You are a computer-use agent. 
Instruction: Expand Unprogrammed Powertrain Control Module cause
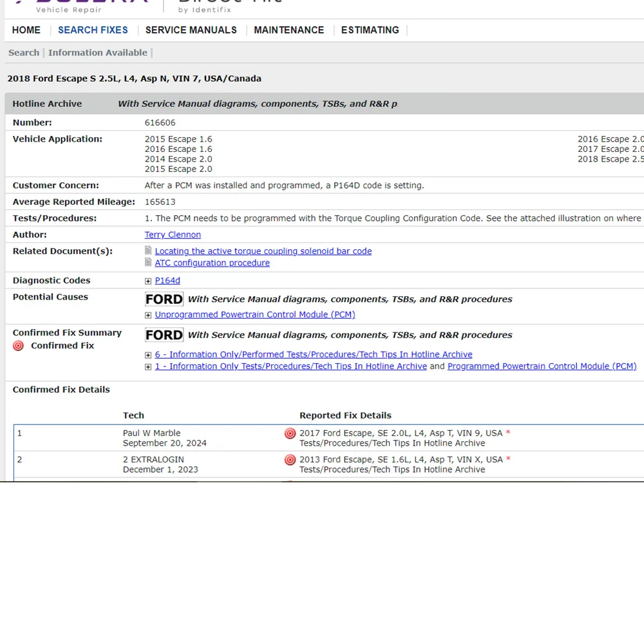pos(148,315)
